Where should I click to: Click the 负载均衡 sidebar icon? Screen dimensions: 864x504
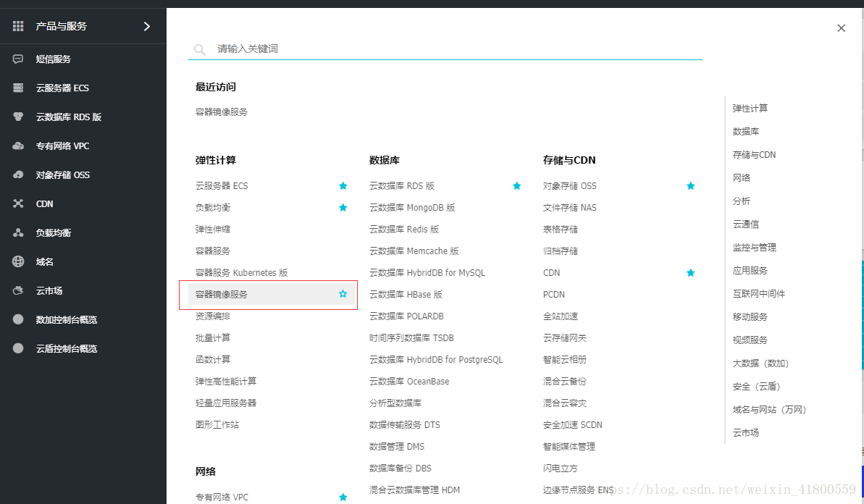18,232
